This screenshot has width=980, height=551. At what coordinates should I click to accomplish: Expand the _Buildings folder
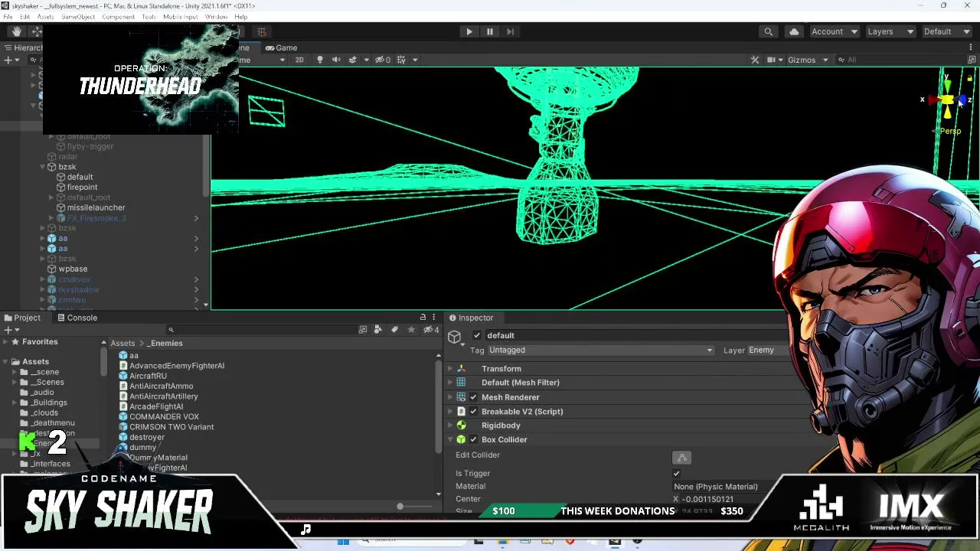coord(14,403)
